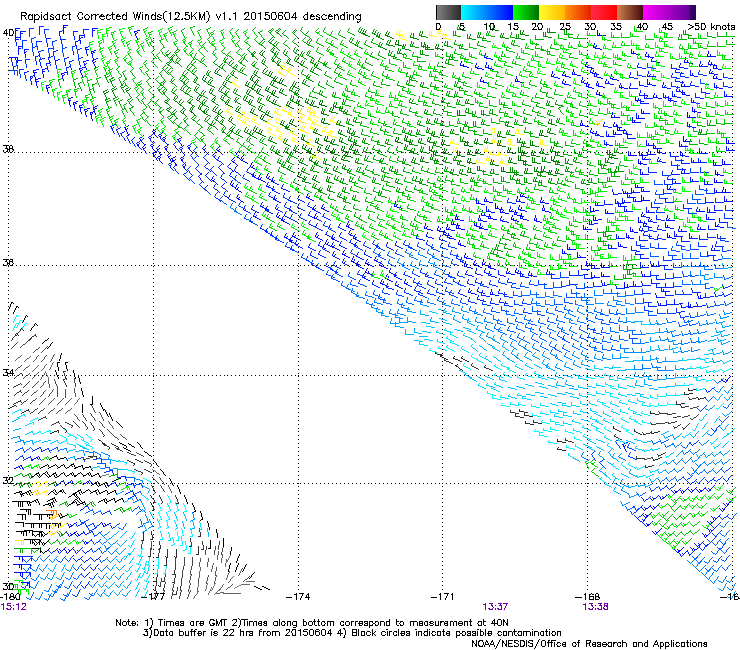Click the '>50 knots' legend label
Viewport: 740px width, 650px height.
coord(711,26)
